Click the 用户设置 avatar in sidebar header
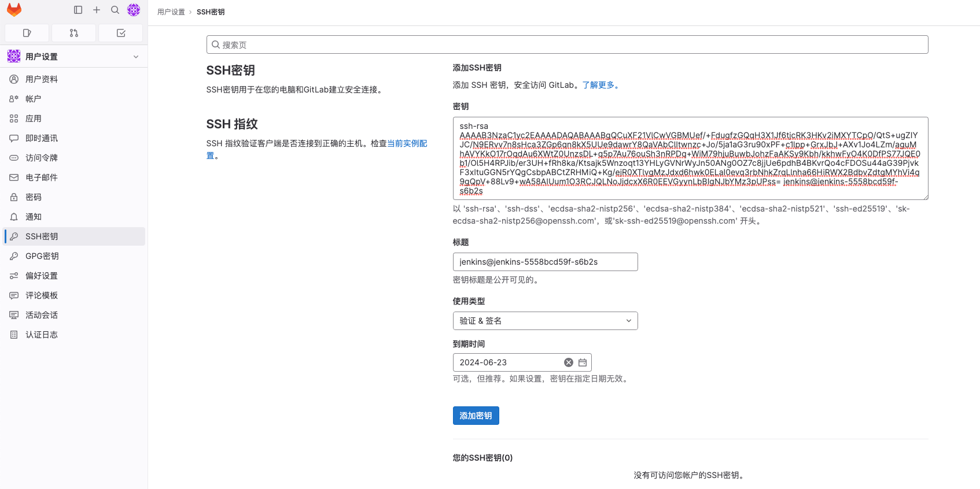Viewport: 980px width, 489px height. pyautogui.click(x=14, y=56)
